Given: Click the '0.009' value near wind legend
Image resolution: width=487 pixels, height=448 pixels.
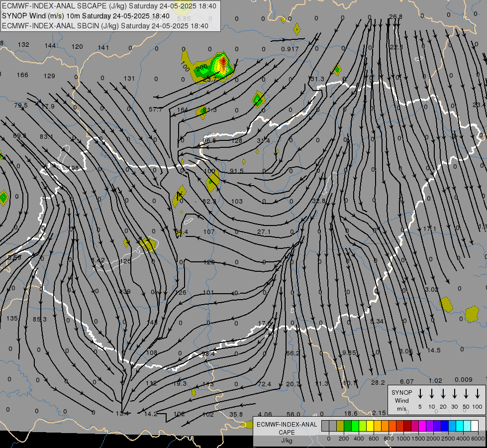Looking at the screenshot, I should pyautogui.click(x=464, y=380).
